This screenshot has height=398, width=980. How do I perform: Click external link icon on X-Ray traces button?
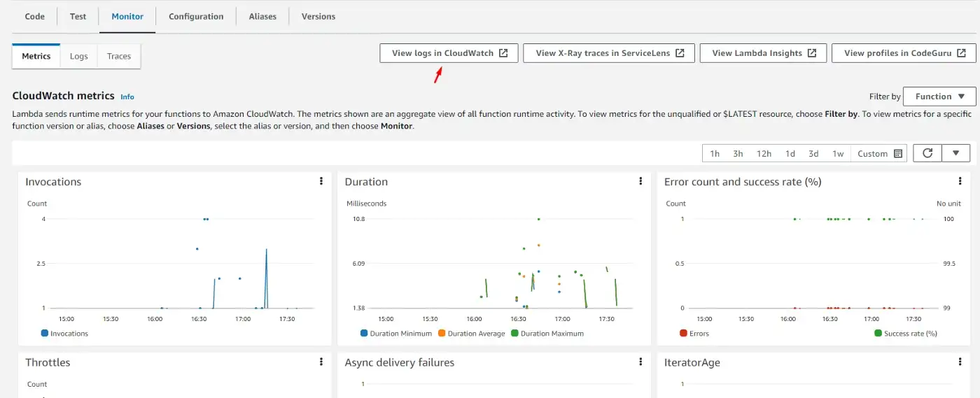tap(680, 53)
